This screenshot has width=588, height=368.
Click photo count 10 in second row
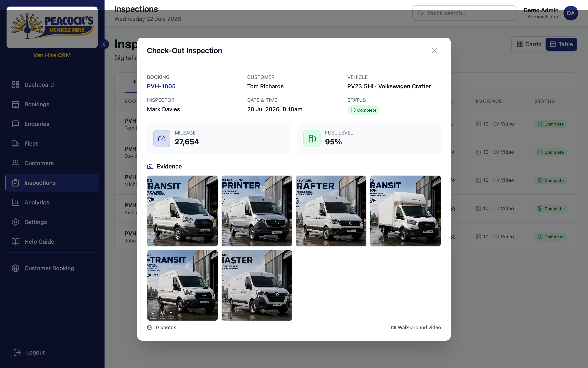(x=482, y=152)
